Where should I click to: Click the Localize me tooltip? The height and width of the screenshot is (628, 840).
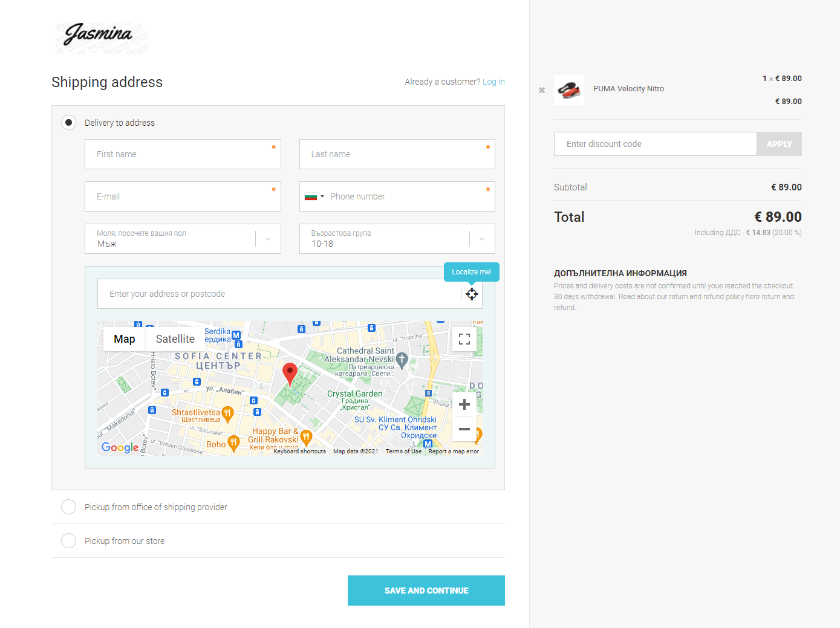472,272
